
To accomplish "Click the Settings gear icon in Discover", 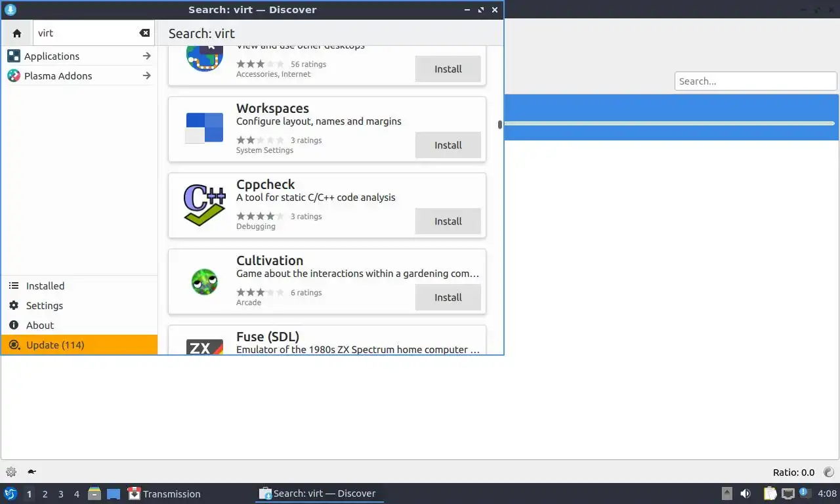I will pos(14,306).
